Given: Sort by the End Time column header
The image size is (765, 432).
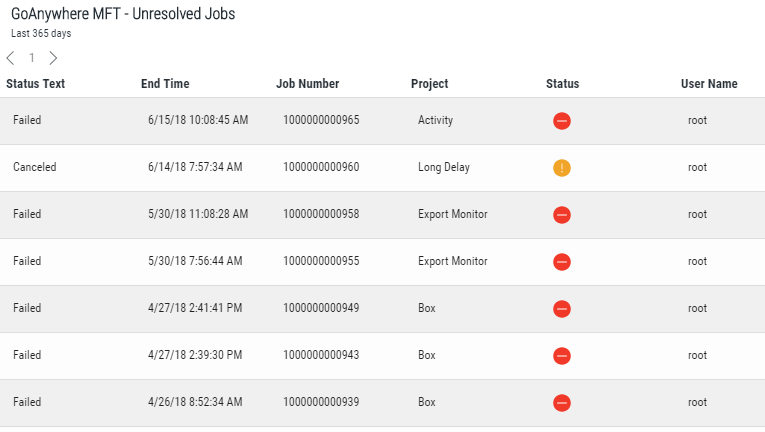Looking at the screenshot, I should tap(165, 83).
